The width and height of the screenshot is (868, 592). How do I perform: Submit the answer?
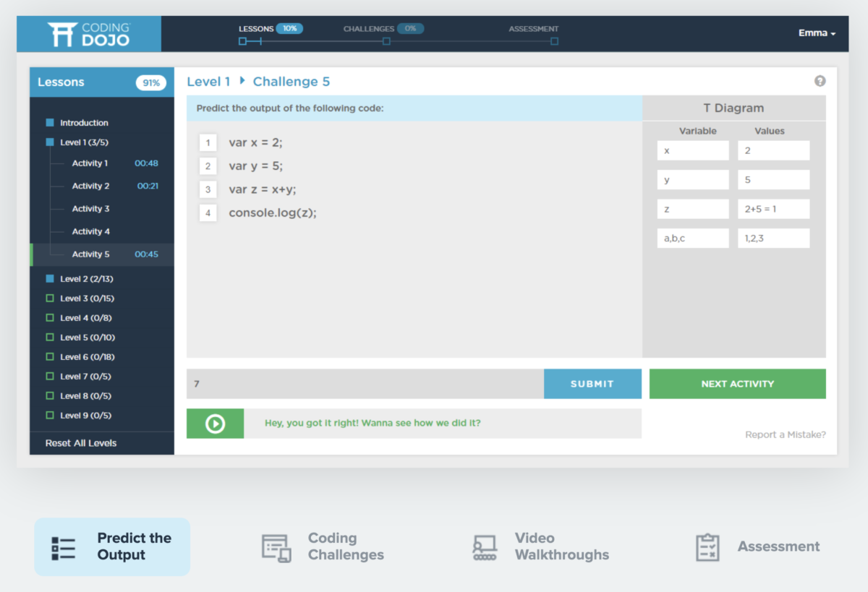tap(592, 383)
